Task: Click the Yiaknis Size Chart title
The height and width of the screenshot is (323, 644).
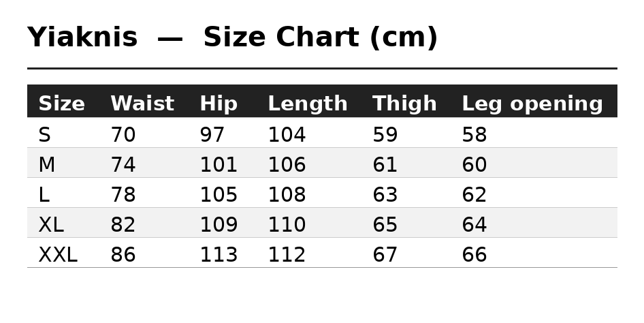Action: click(232, 37)
